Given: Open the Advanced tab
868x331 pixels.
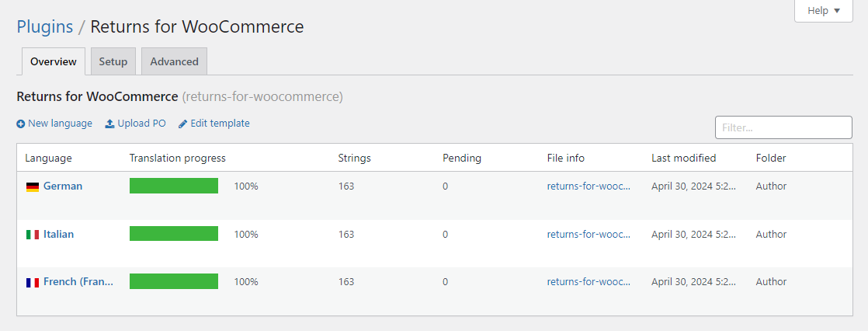Looking at the screenshot, I should click(x=174, y=61).
